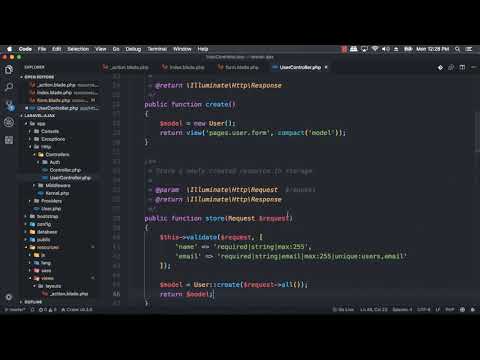Click the open changes icon in editor toolbar
The height and width of the screenshot is (360, 480).
451,68
